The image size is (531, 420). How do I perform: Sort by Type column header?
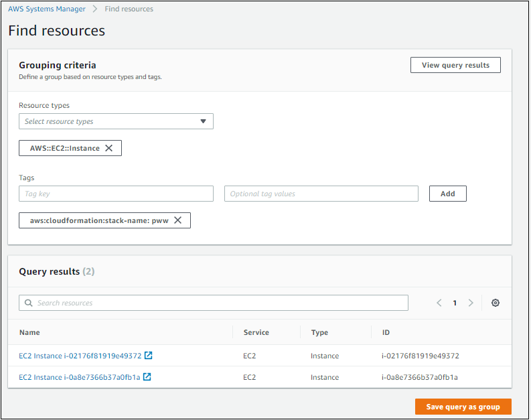click(319, 333)
